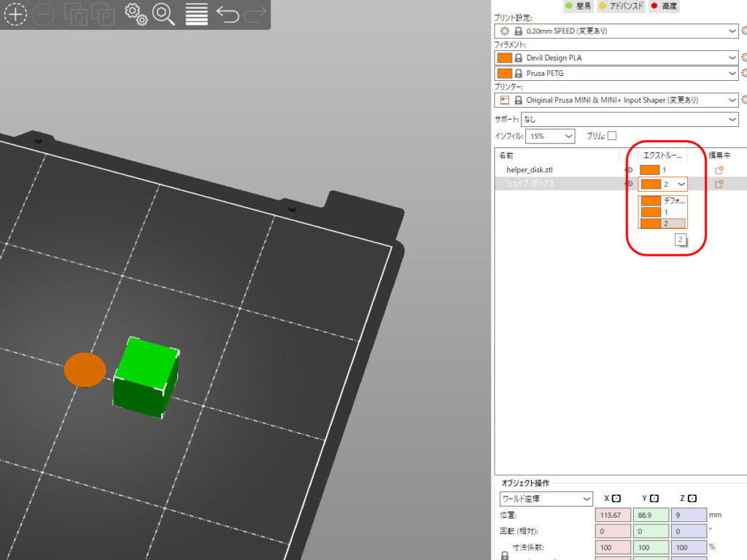
Task: Click the lock icon beside Prusa PETG
Action: (x=519, y=74)
